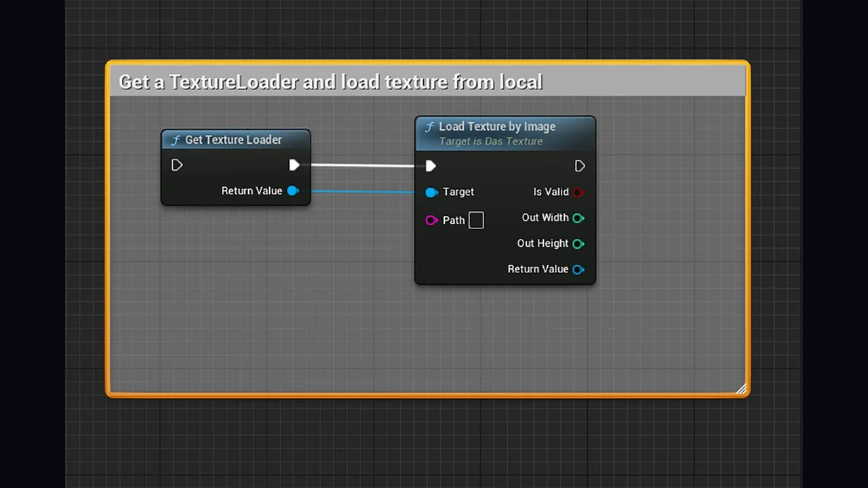Click the execution output pin of Load Texture by Image
This screenshot has width=868, height=488.
580,165
